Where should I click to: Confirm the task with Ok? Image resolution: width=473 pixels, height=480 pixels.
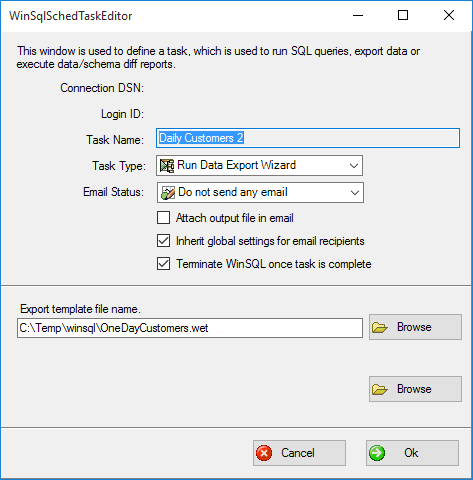tap(412, 453)
